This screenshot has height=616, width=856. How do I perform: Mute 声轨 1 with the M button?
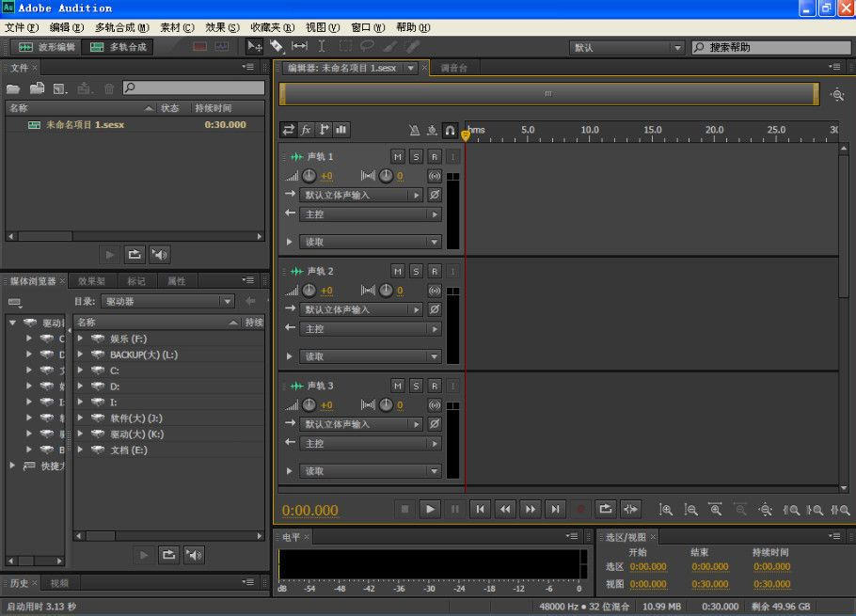coord(397,155)
